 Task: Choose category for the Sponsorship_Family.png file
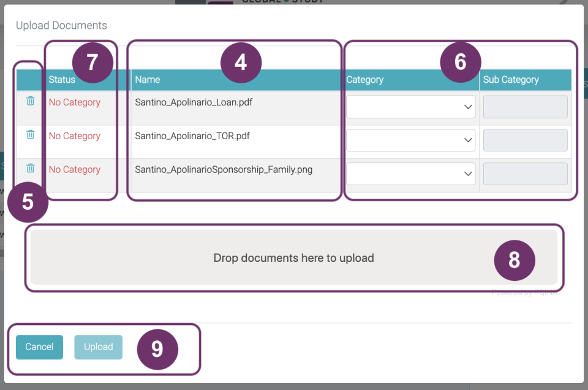tap(410, 174)
